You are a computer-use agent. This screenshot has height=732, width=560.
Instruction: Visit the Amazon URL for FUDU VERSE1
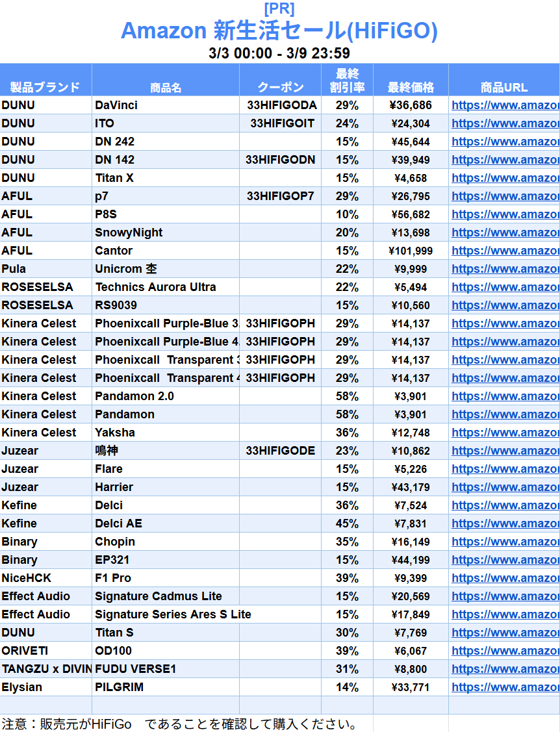point(505,669)
